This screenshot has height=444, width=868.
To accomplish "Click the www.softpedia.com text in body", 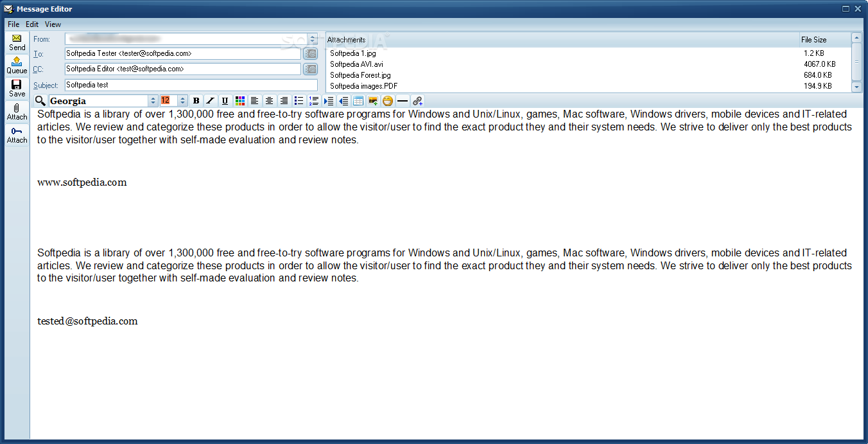I will coord(82,182).
